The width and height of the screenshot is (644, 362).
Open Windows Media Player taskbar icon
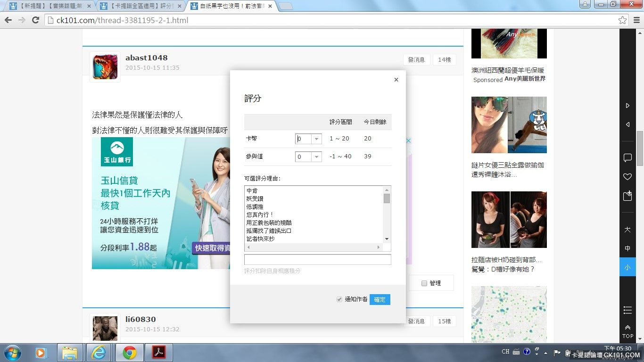[x=41, y=353]
